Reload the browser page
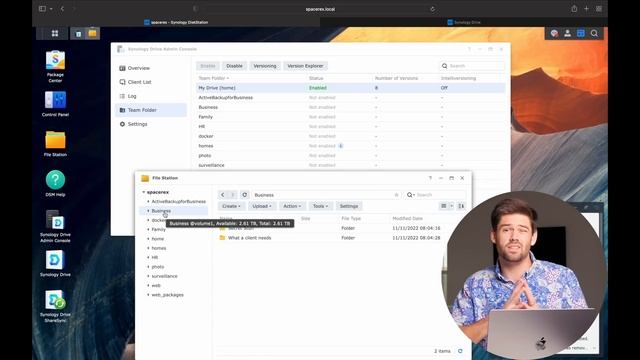 click(433, 9)
